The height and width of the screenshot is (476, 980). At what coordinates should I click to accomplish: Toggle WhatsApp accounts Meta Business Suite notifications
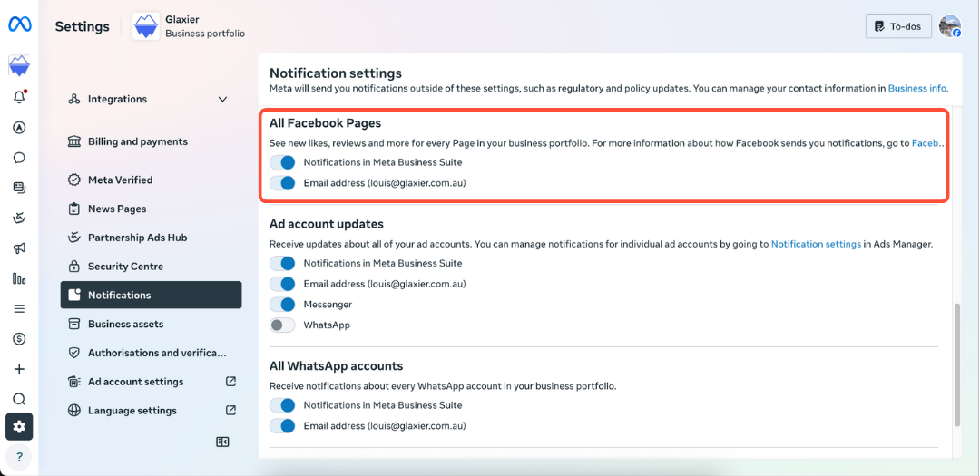[x=282, y=405]
